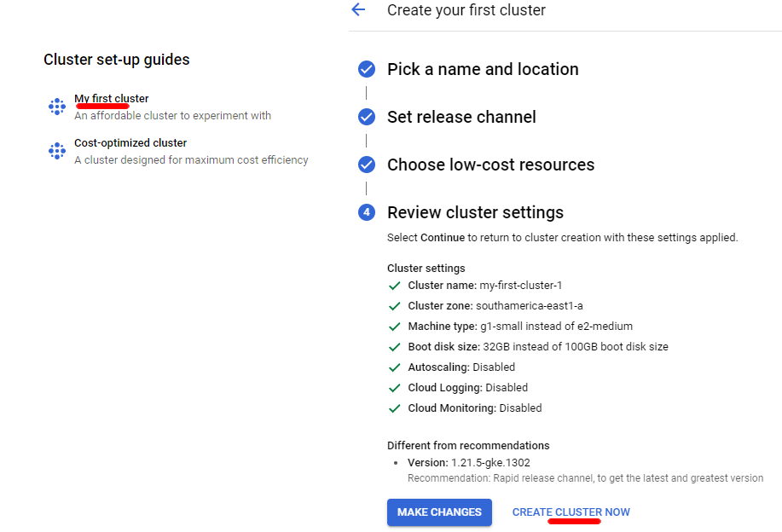Expand the Pick a name and location step
The image size is (782, 532).
click(483, 69)
